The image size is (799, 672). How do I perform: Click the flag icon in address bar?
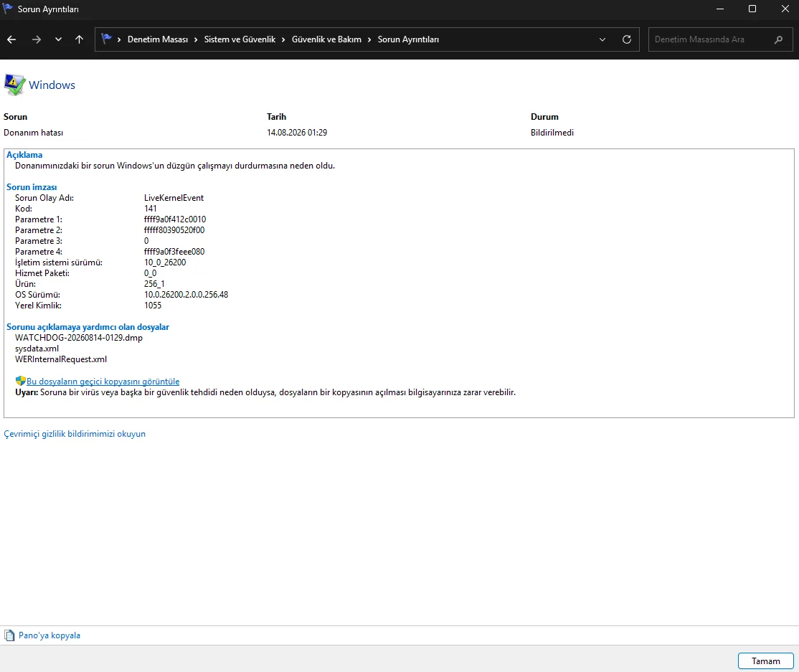point(106,39)
